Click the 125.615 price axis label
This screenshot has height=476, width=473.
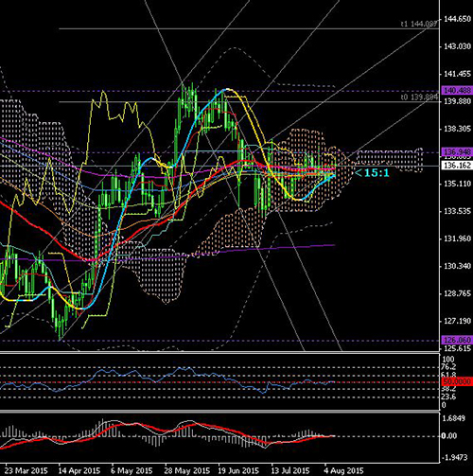(x=457, y=348)
